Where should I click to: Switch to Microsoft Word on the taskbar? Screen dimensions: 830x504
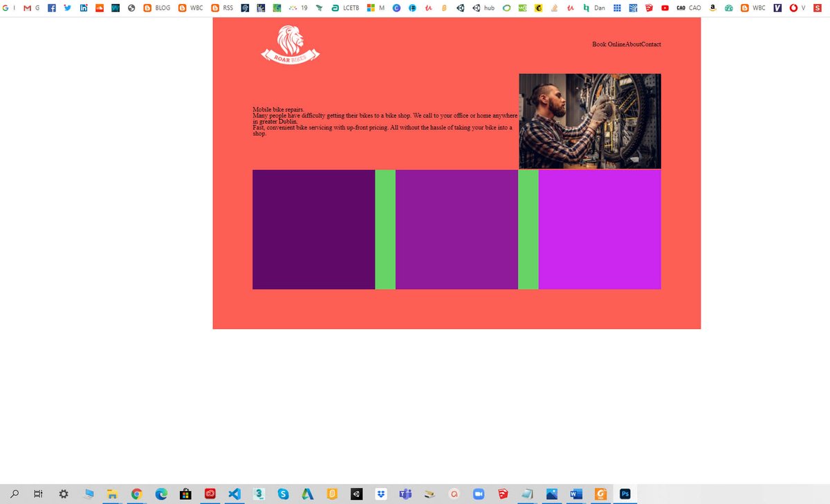[x=576, y=494]
